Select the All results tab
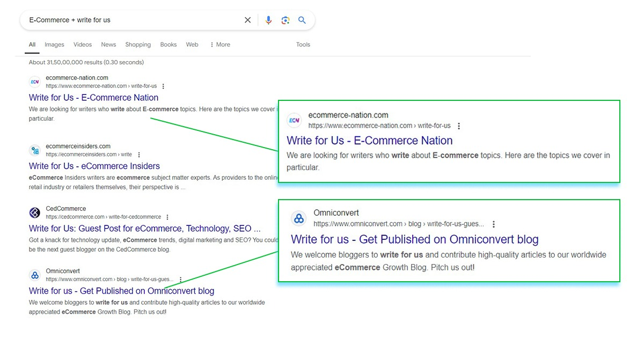The height and width of the screenshot is (337, 644). [x=32, y=45]
